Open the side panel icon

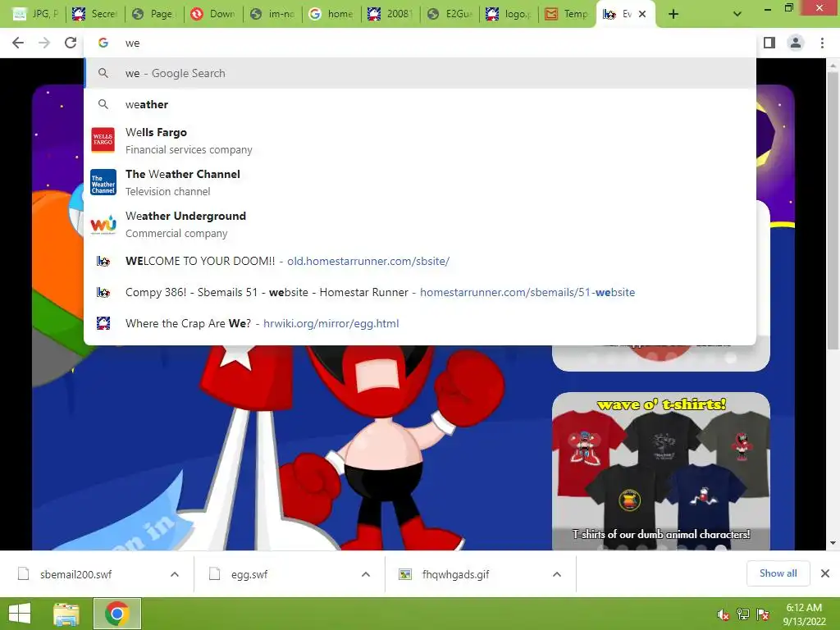click(769, 43)
